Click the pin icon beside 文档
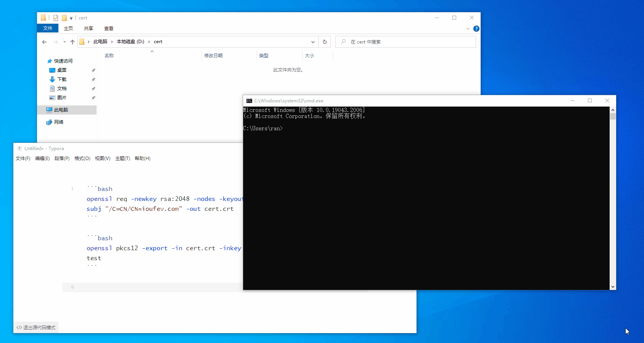644x343 pixels. pos(93,89)
